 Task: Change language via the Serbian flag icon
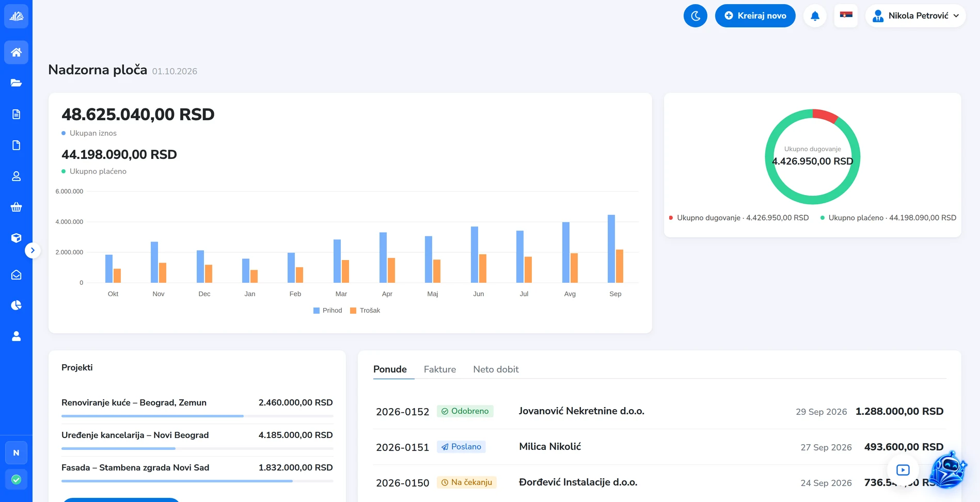click(x=846, y=15)
